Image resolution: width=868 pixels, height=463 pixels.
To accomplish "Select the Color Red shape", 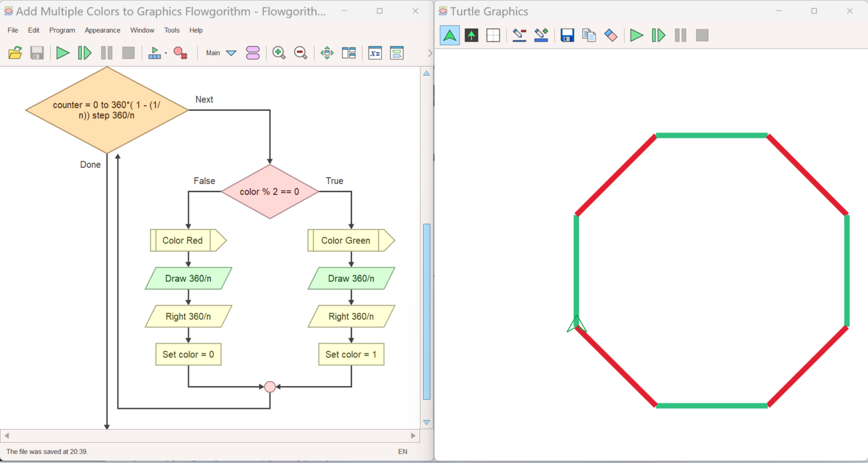I will coord(188,241).
